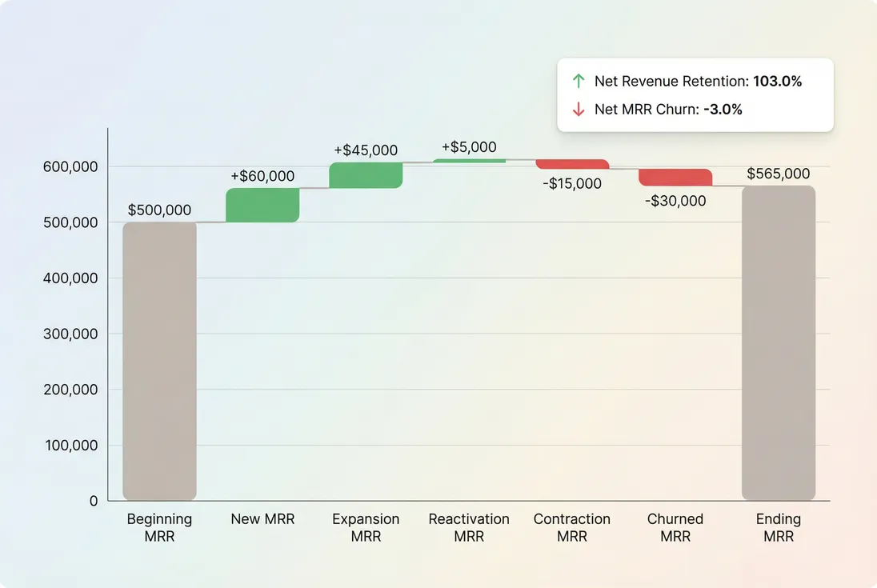
Task: Click the 300,000 y-axis tick mark
Action: 70,334
